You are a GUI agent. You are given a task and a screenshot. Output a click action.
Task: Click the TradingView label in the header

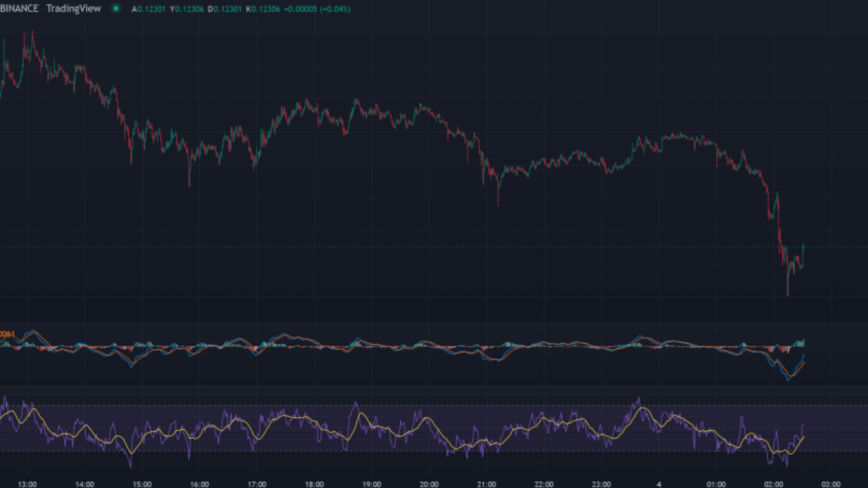click(x=74, y=9)
